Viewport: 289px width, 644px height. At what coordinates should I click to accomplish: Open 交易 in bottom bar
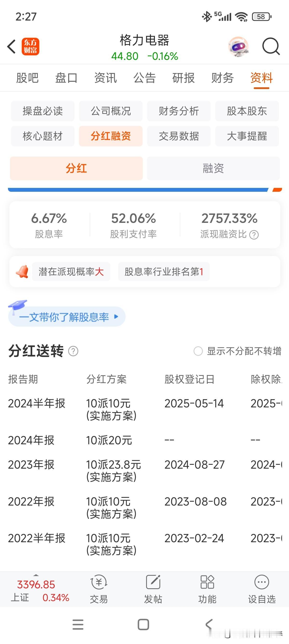click(x=99, y=589)
